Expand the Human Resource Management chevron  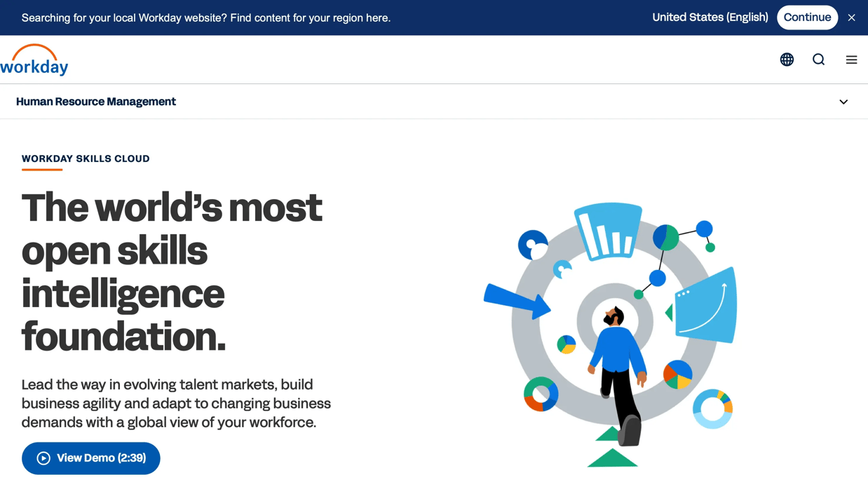click(x=843, y=102)
